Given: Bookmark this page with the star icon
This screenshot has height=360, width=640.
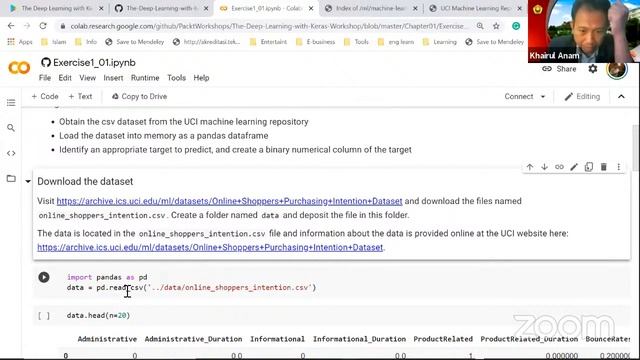Looking at the screenshot, I should pyautogui.click(x=496, y=26).
